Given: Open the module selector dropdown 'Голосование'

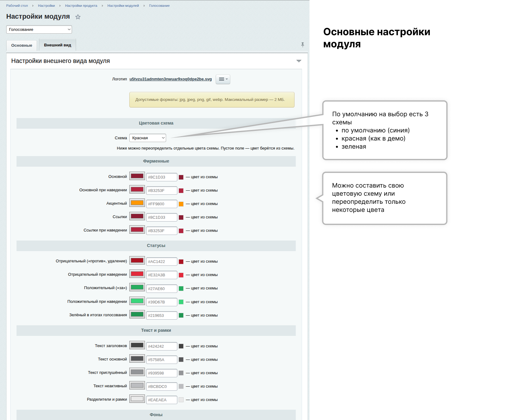Looking at the screenshot, I should 39,30.
